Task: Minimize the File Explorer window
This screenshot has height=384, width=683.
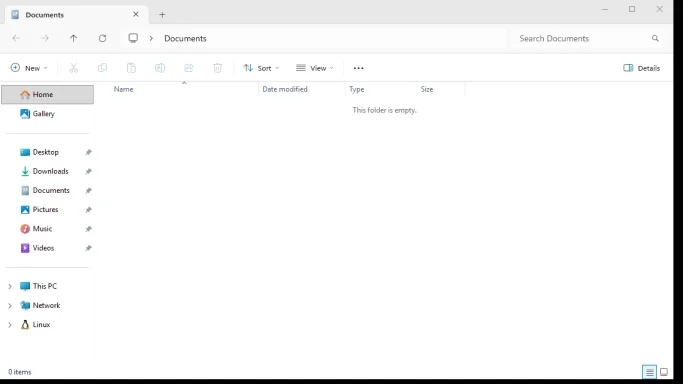Action: 605,9
